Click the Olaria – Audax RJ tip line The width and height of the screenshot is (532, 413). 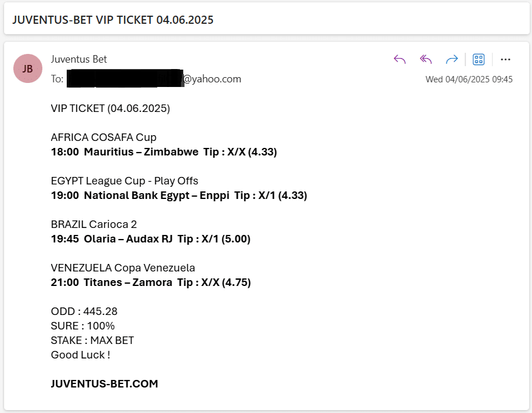coord(151,239)
